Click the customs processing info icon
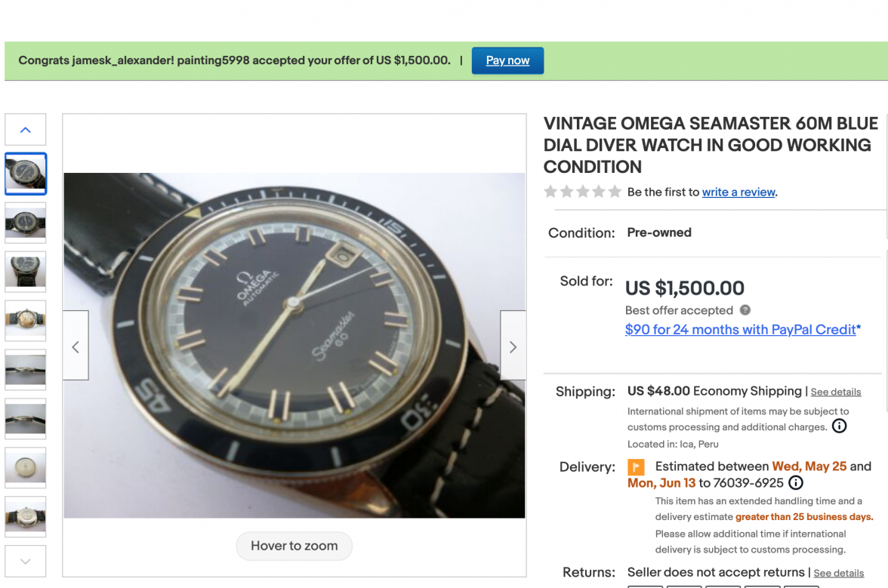888x588 pixels. 839,426
